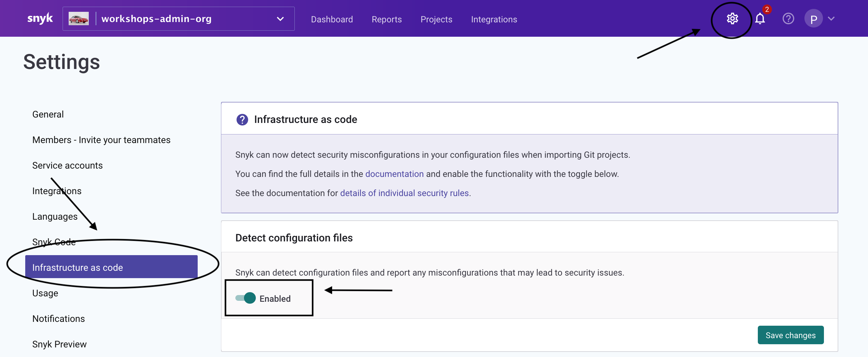Click the help question mark icon in header
This screenshot has width=868, height=357.
coord(788,19)
